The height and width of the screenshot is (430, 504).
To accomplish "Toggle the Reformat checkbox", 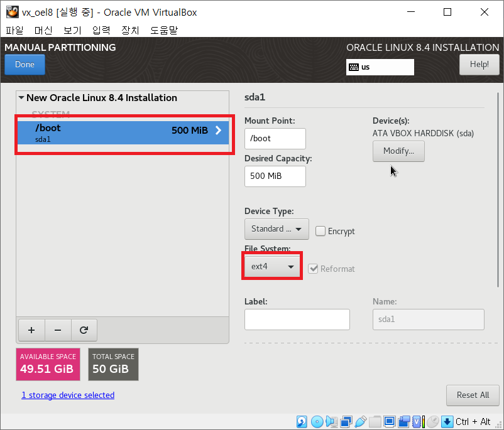I will click(313, 269).
